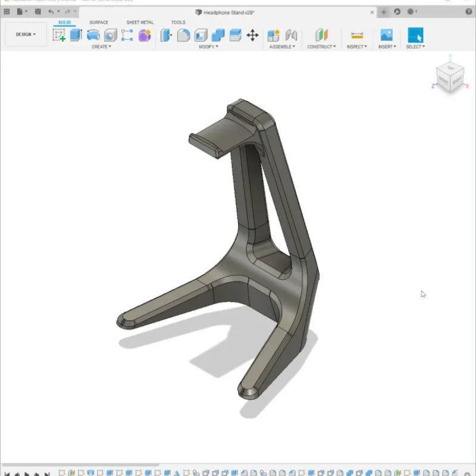Click the File menu icon
This screenshot has width=476, height=476.
click(x=20, y=12)
